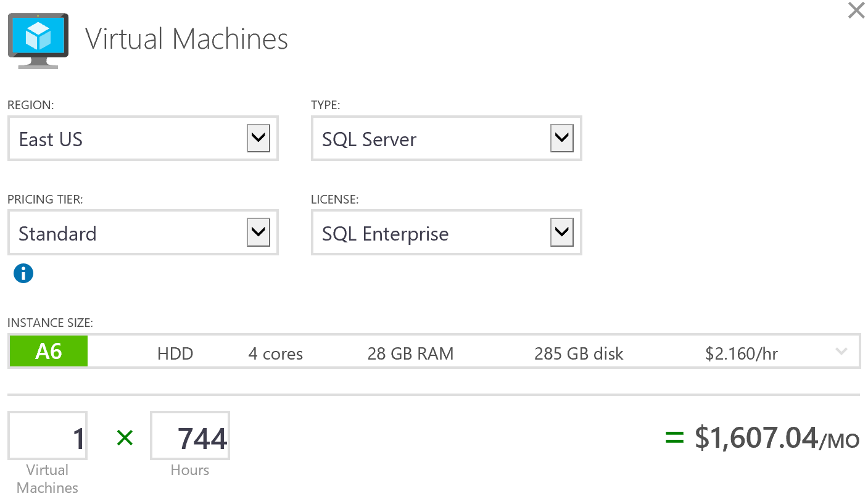Click the $2.160/hr price text
This screenshot has height=499, width=868.
[742, 354]
